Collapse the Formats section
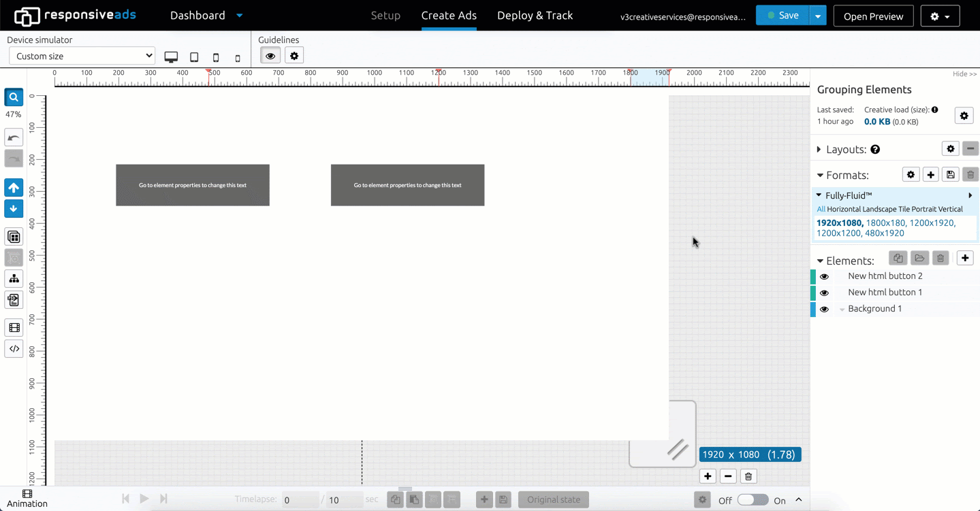This screenshot has height=511, width=980. (820, 176)
